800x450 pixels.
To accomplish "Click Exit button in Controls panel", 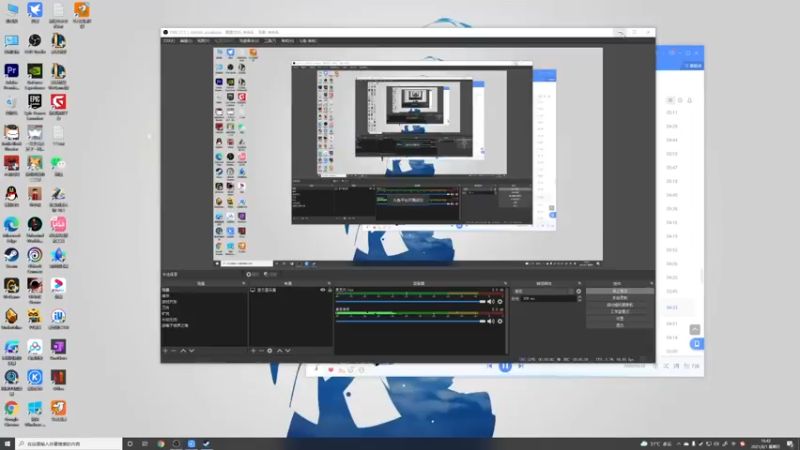I will [620, 325].
